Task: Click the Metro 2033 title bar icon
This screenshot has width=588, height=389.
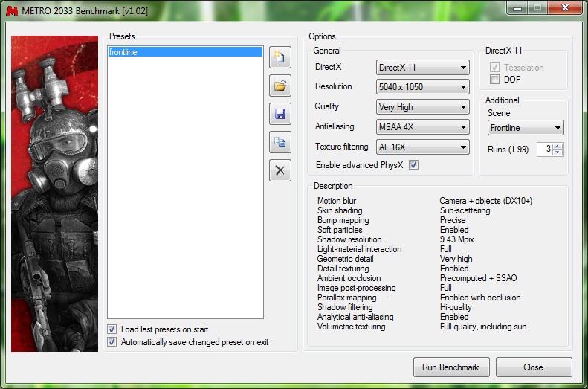Action: tap(11, 7)
